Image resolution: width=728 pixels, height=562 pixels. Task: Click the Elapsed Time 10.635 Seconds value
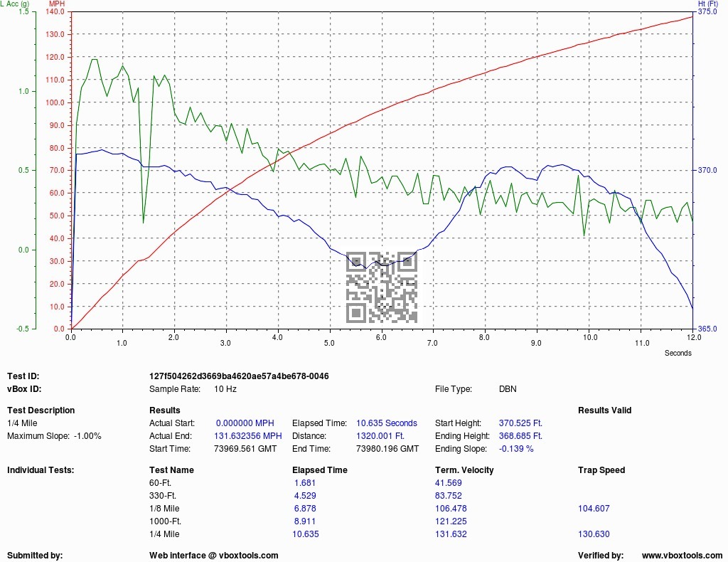point(387,423)
